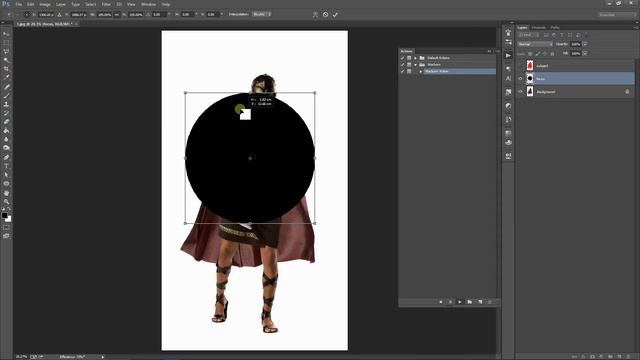
Task: Open the Actions panel dock icon
Action: tap(508, 55)
